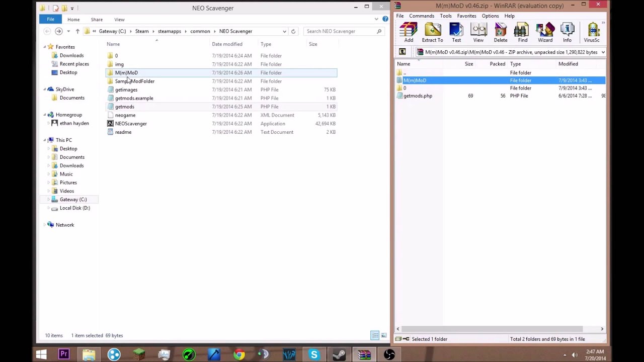
Task: Open Premiere Pro from the taskbar
Action: coord(64,355)
